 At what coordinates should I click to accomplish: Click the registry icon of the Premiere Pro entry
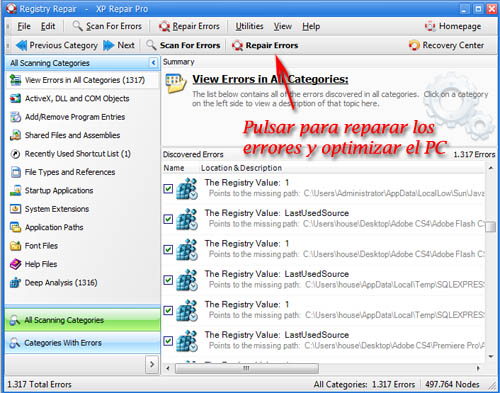pos(187,341)
